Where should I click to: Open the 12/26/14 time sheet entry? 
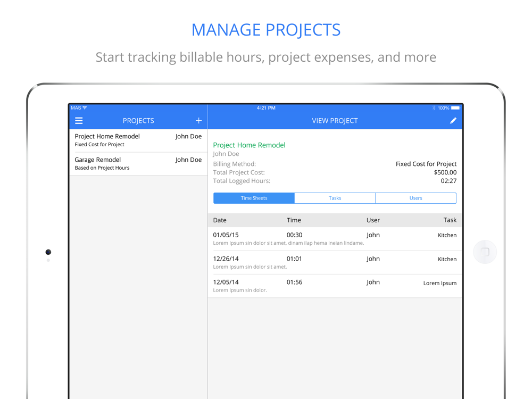(x=335, y=263)
